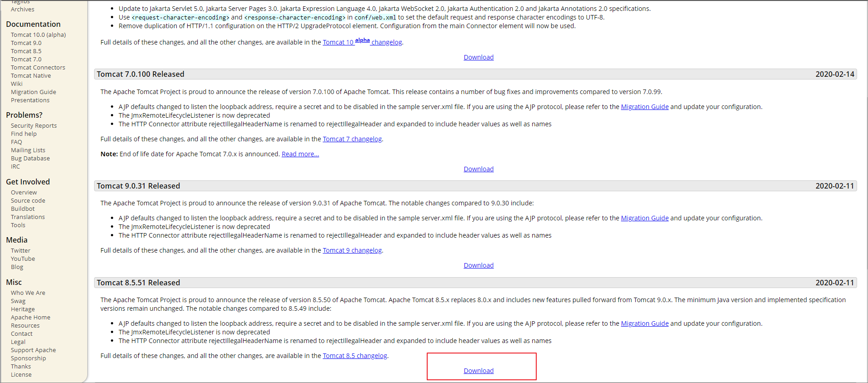Go to Buildbot page
The height and width of the screenshot is (383, 868).
(x=23, y=209)
